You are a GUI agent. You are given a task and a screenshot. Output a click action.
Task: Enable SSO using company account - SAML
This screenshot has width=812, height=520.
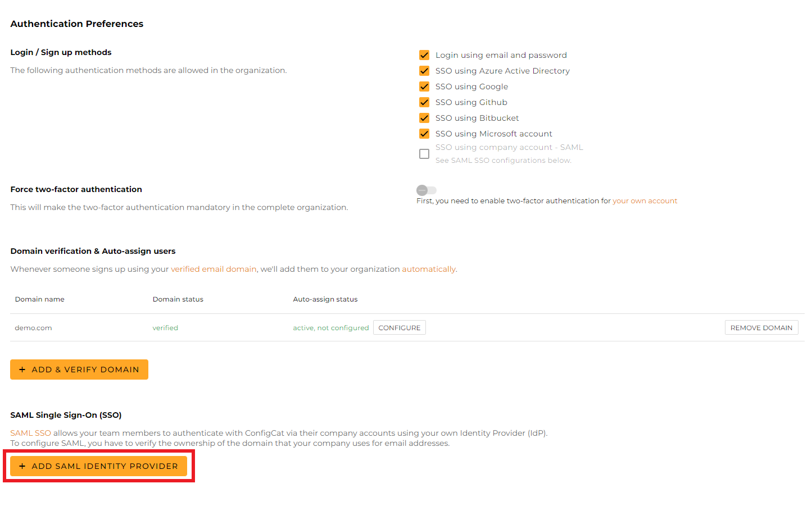coord(424,153)
